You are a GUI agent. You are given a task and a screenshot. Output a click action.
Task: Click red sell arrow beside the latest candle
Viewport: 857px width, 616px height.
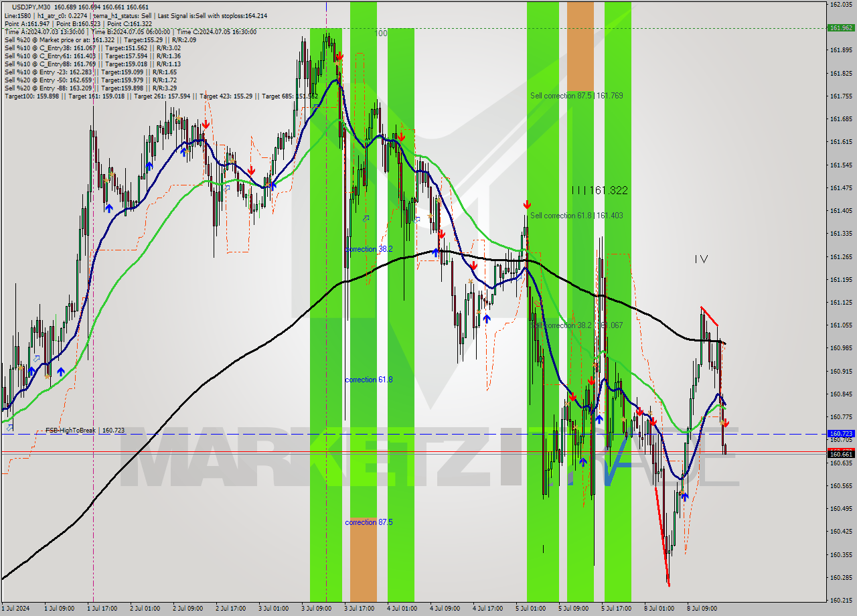tap(726, 423)
